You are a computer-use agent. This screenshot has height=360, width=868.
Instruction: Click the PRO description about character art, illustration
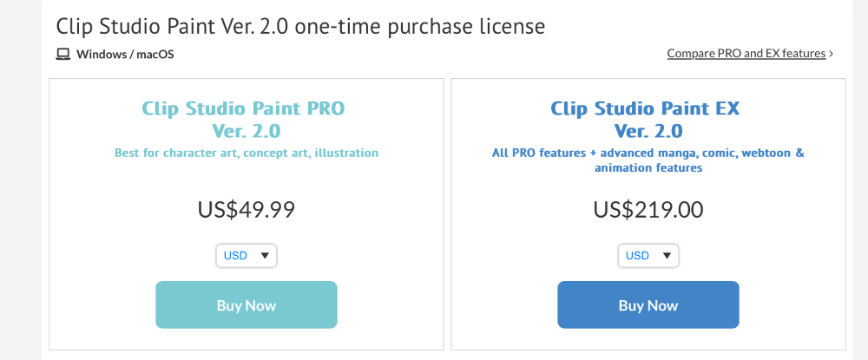coord(247,153)
